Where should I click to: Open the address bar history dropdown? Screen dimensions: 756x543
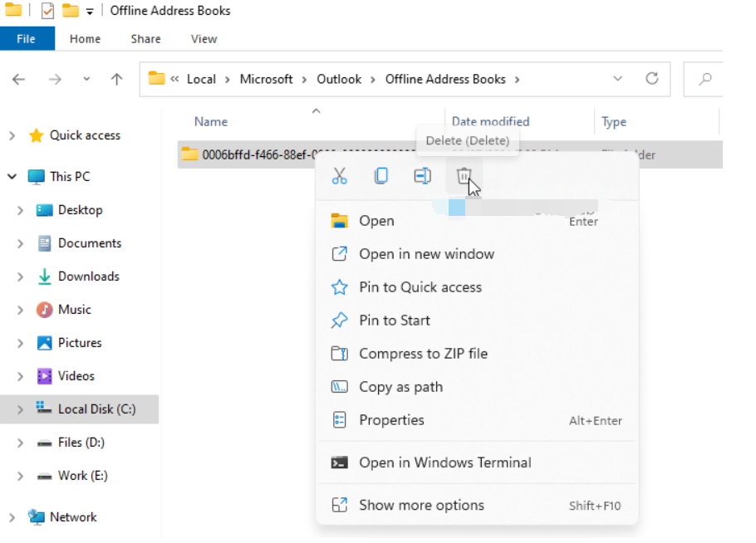coord(618,79)
